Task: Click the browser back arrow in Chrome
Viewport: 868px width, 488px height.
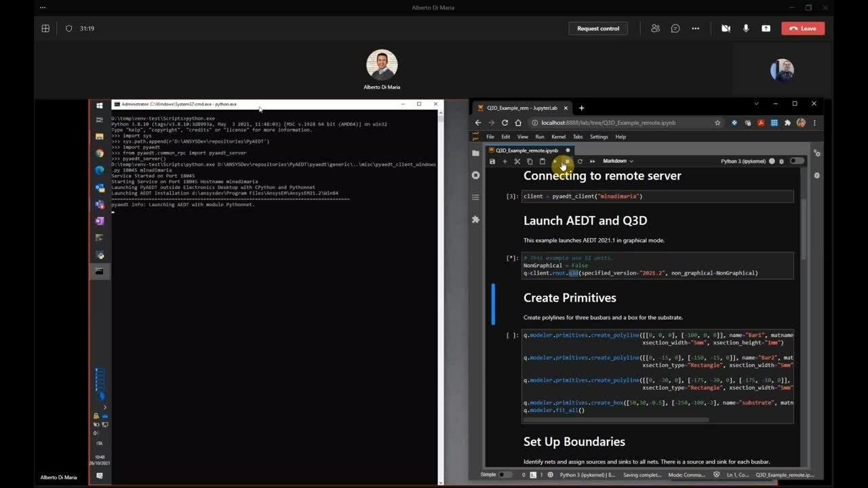Action: 478,123
